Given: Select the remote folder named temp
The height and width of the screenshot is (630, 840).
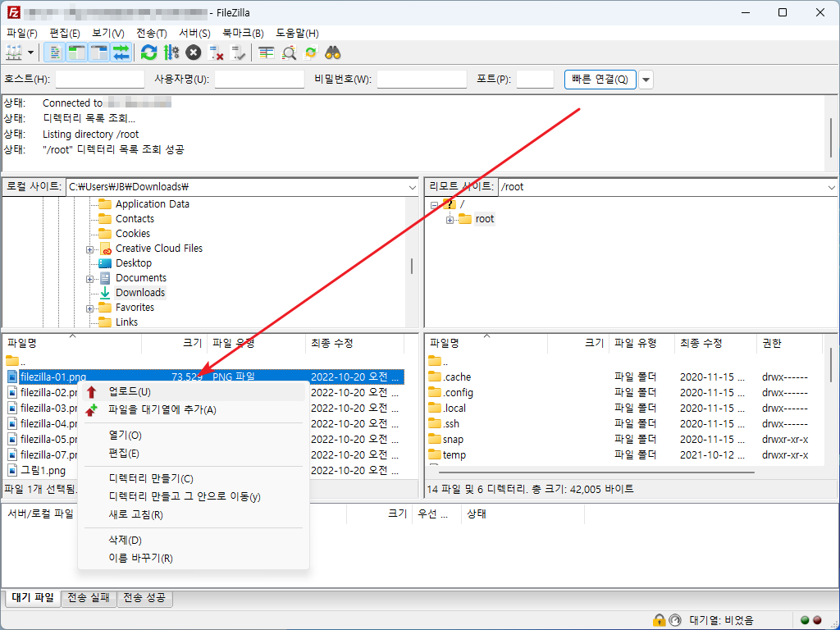Looking at the screenshot, I should [454, 455].
